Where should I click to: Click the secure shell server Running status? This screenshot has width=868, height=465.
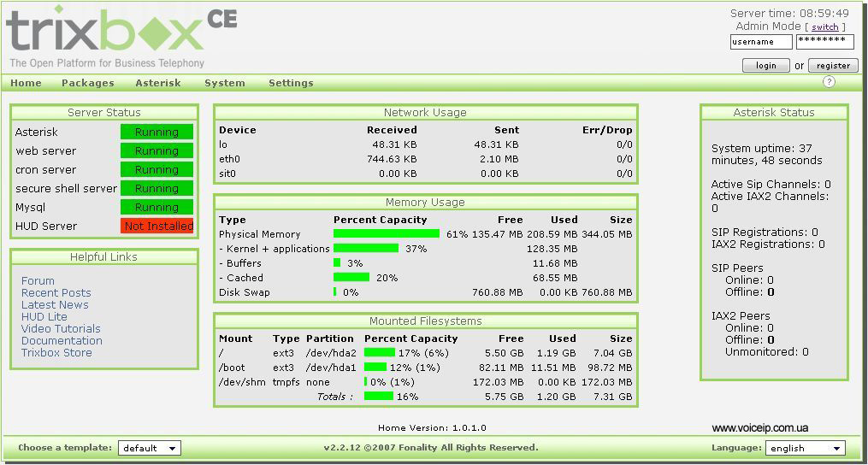click(156, 188)
